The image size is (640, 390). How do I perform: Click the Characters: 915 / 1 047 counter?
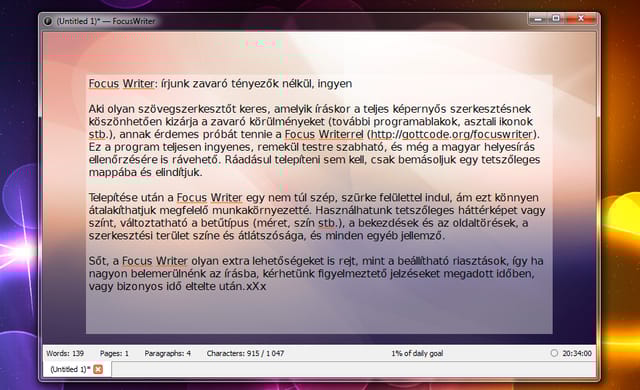point(245,353)
